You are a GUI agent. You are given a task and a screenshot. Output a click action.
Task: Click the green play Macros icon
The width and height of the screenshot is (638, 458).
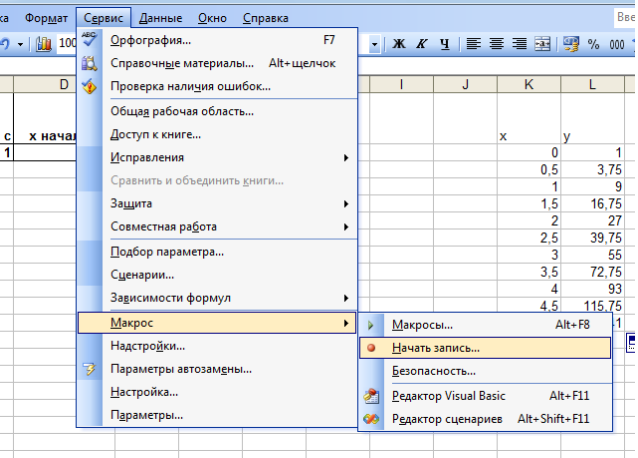[370, 325]
